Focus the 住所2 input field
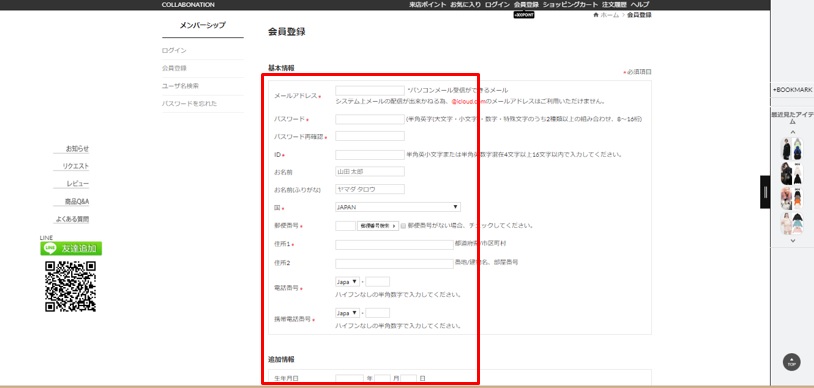Image resolution: width=814 pixels, height=388 pixels. pyautogui.click(x=394, y=264)
